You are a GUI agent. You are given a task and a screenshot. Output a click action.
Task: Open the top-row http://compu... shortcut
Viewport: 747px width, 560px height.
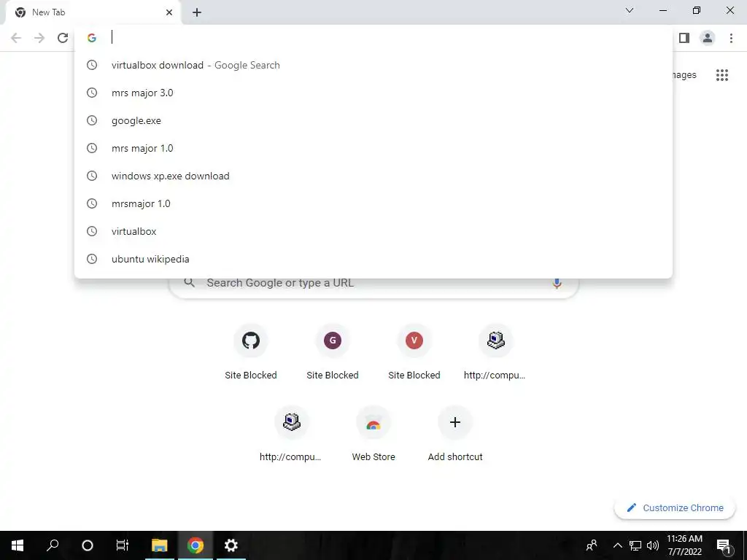pos(495,352)
